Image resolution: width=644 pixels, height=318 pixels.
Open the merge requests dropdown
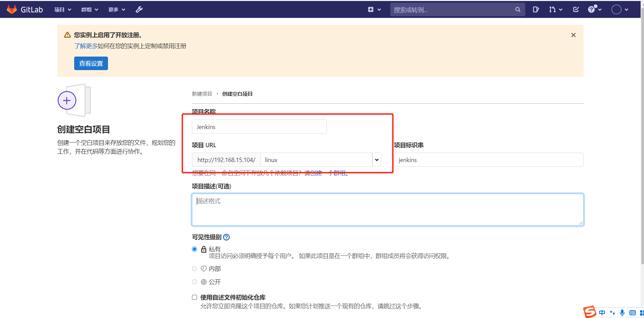point(556,9)
